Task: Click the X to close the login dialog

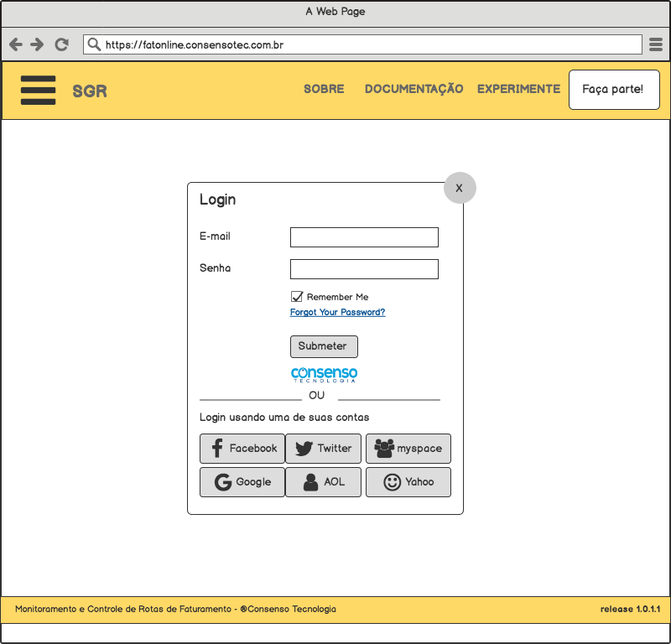Action: point(460,188)
